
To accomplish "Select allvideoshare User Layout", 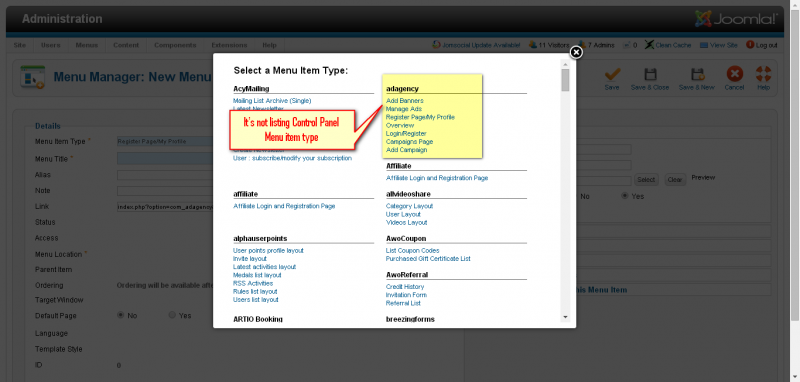I will 403,214.
